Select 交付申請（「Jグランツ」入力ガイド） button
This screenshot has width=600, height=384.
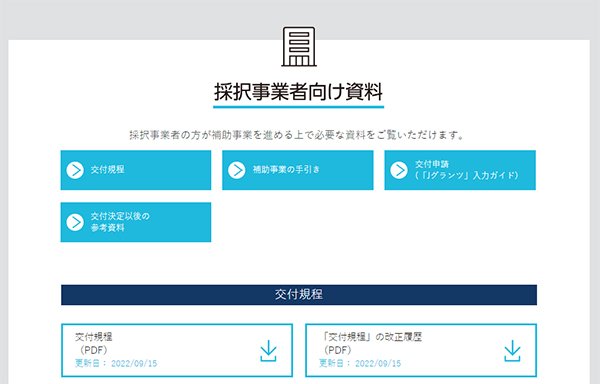[460, 170]
